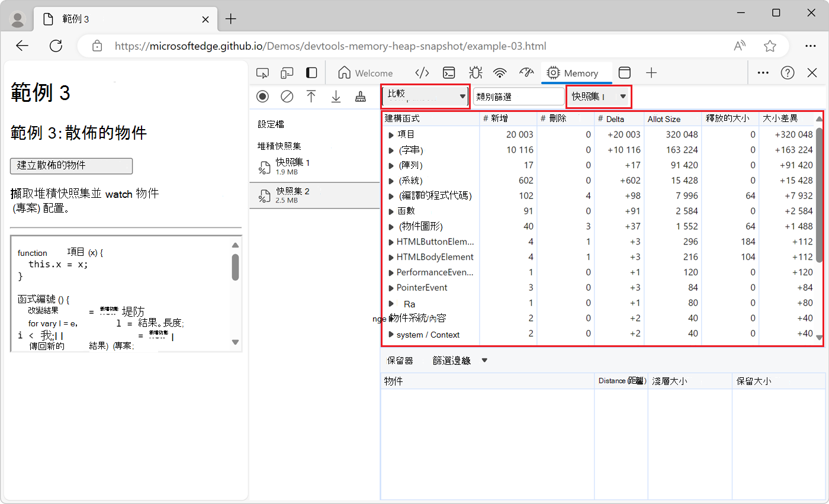Click the code box scrollbar thumb
Image resolution: width=829 pixels, height=504 pixels.
point(235,267)
